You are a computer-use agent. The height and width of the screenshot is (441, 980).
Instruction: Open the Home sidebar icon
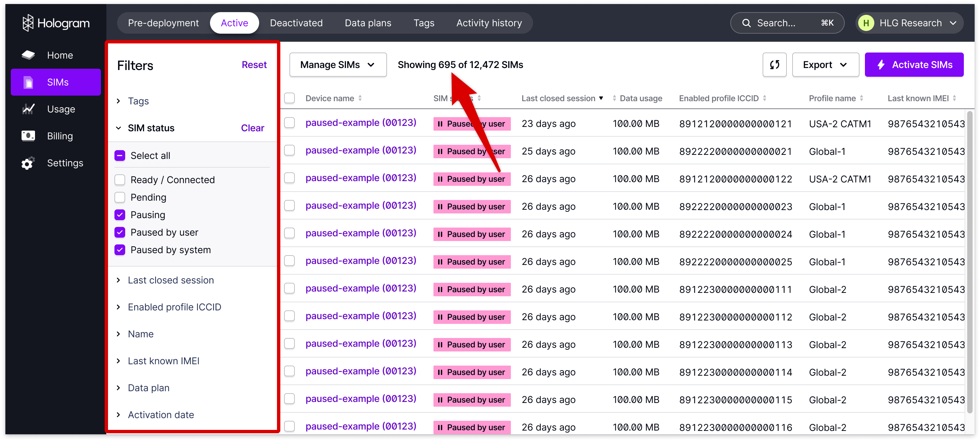[28, 55]
